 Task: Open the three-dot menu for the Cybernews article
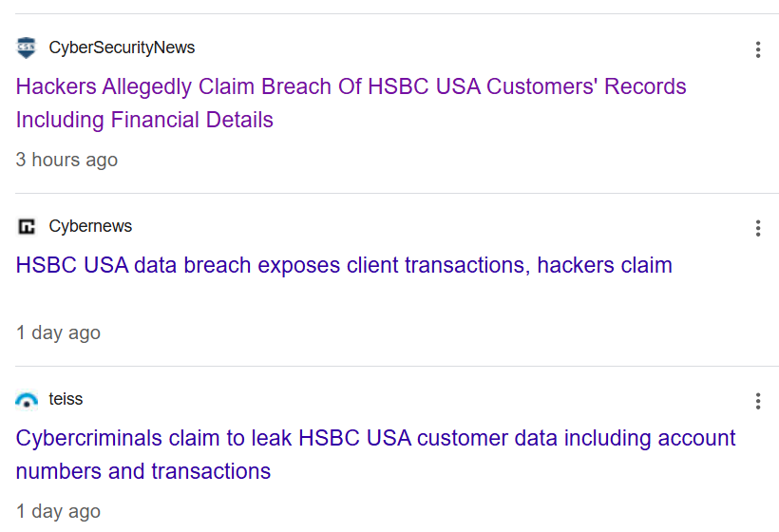(x=758, y=228)
